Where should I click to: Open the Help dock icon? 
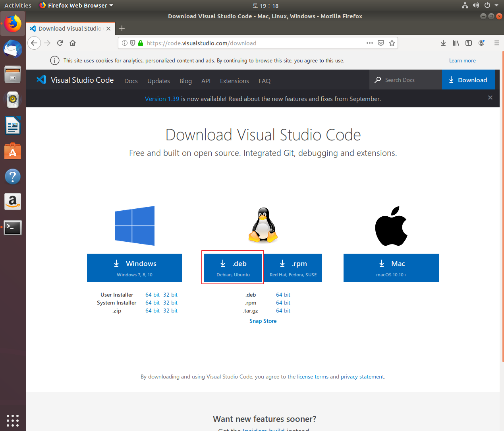13,177
